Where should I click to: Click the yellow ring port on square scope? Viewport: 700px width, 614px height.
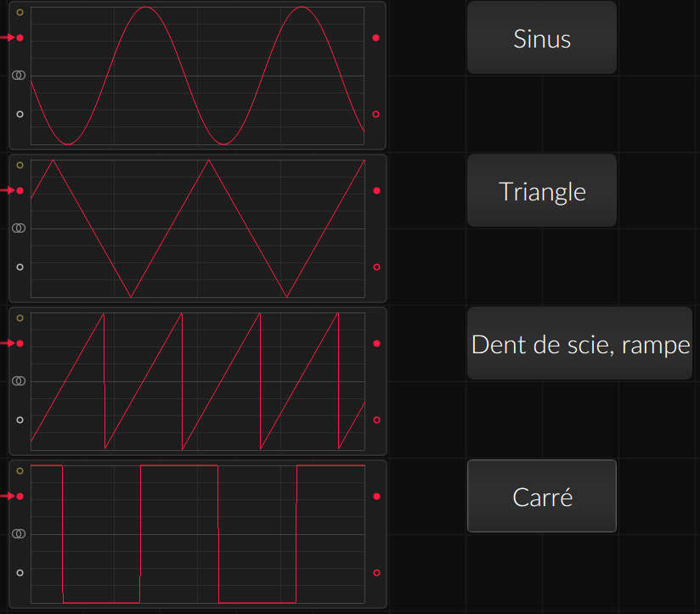(20, 470)
